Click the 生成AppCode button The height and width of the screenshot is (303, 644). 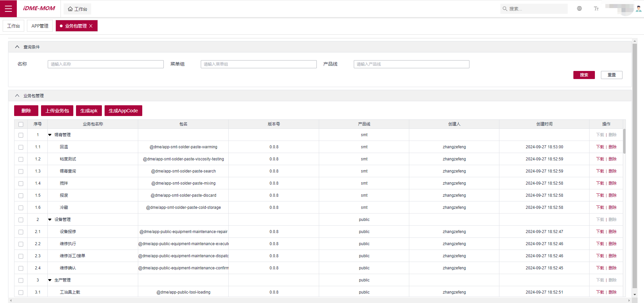pos(123,111)
